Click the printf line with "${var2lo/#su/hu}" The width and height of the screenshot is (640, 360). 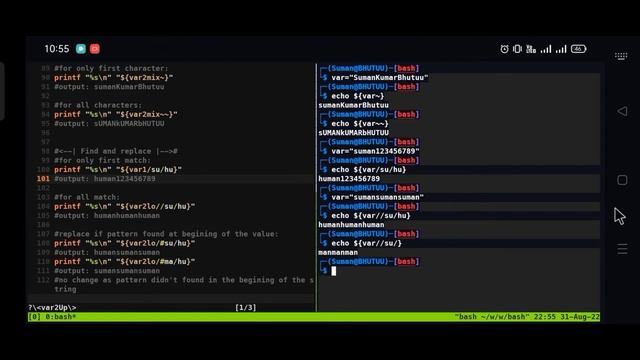click(124, 243)
